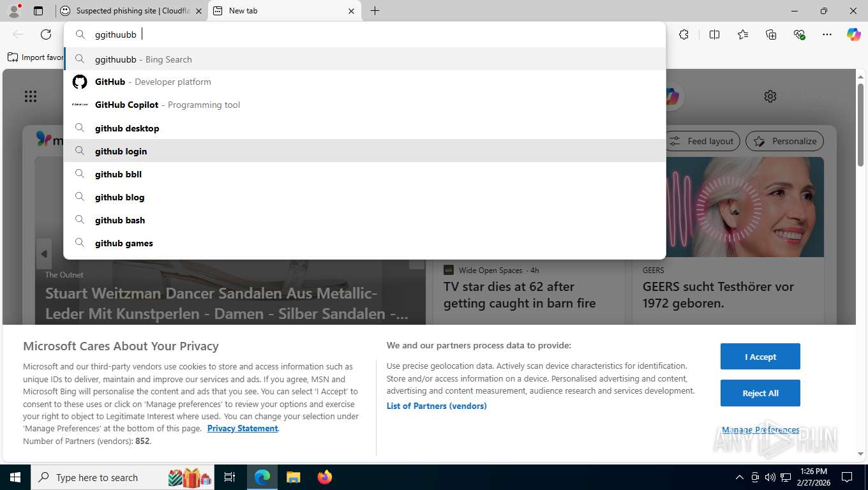Viewport: 868px width, 490px height.
Task: Open the GEERS sucht Testhörer article
Action: point(718,295)
